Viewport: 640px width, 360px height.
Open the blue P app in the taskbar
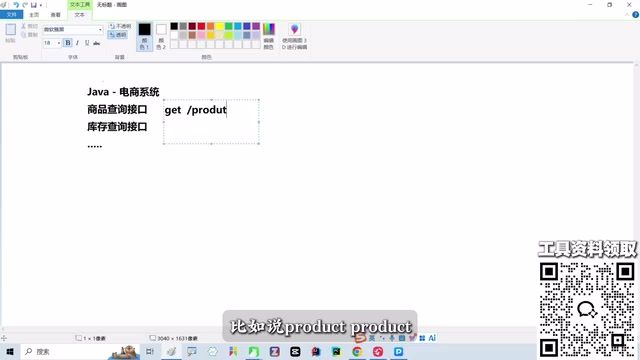(x=398, y=351)
